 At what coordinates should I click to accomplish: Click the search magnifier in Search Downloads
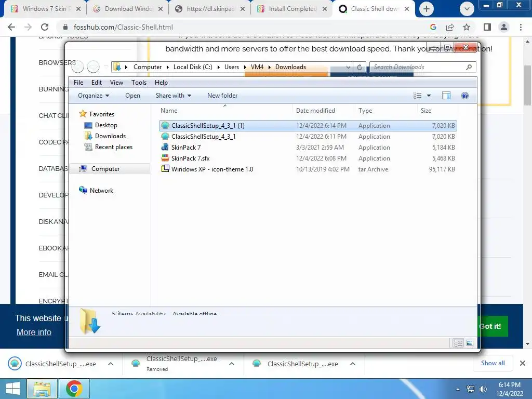469,67
